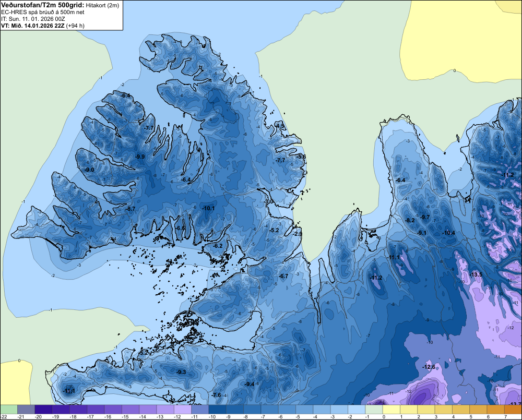
Task: Click the dark blue legend swatch above -10
Action: [217, 409]
